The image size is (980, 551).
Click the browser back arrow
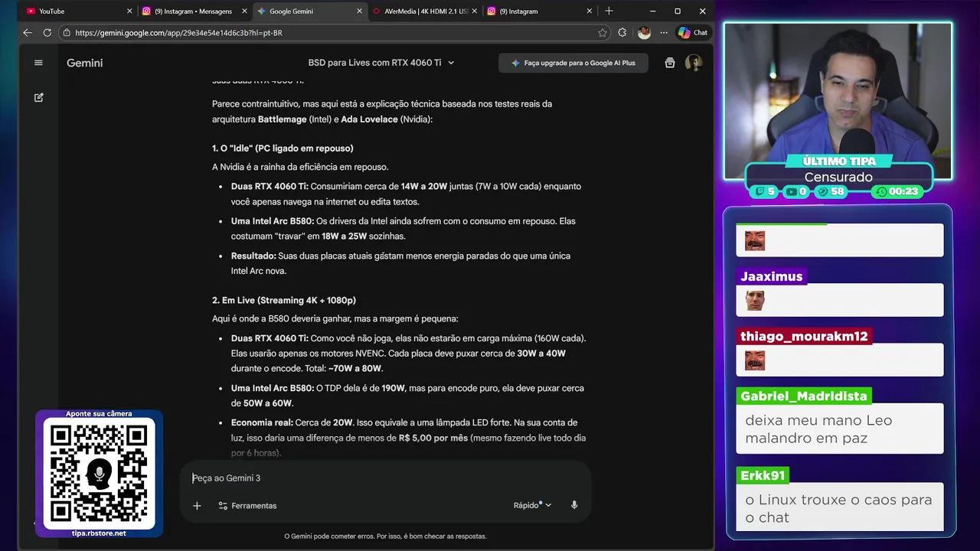point(28,33)
